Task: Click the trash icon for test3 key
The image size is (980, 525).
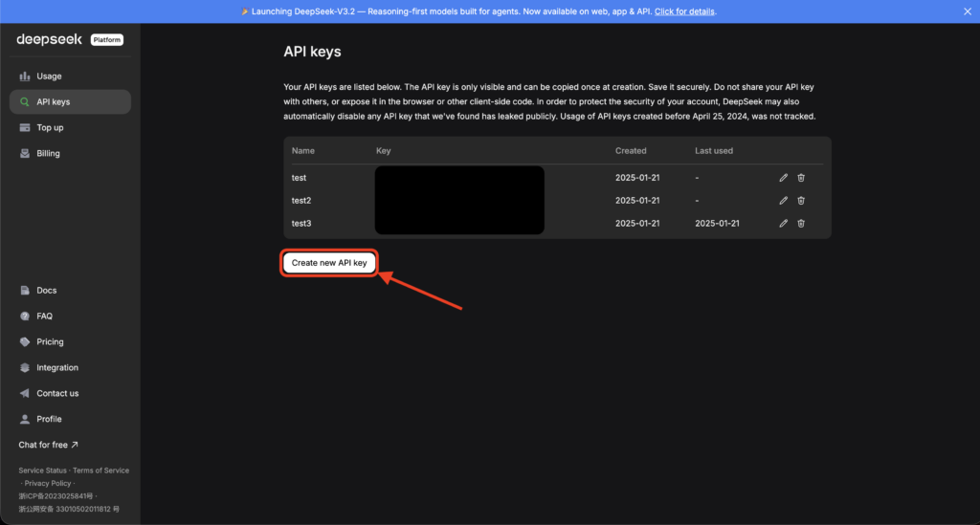Action: (x=801, y=223)
